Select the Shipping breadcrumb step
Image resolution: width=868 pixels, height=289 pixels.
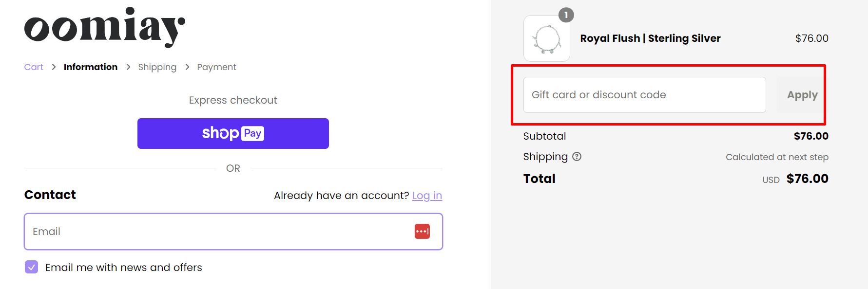(x=157, y=67)
